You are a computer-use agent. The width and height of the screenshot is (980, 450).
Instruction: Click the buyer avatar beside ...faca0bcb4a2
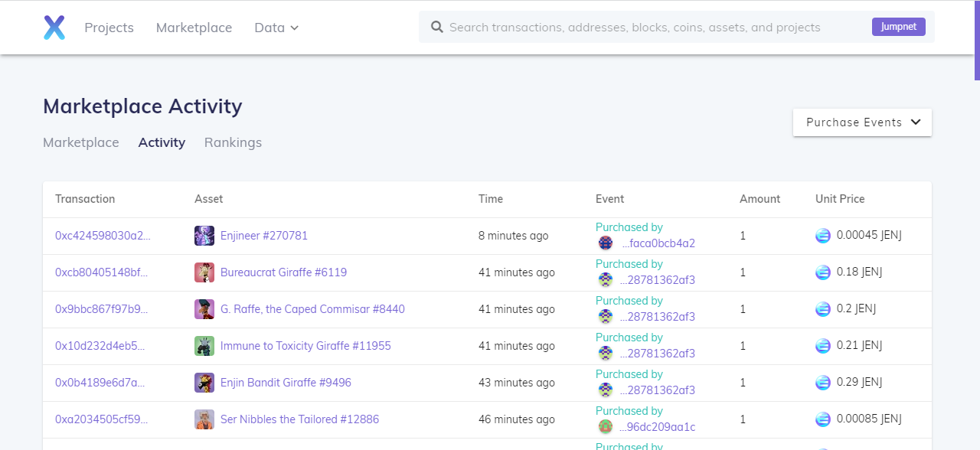[606, 243]
